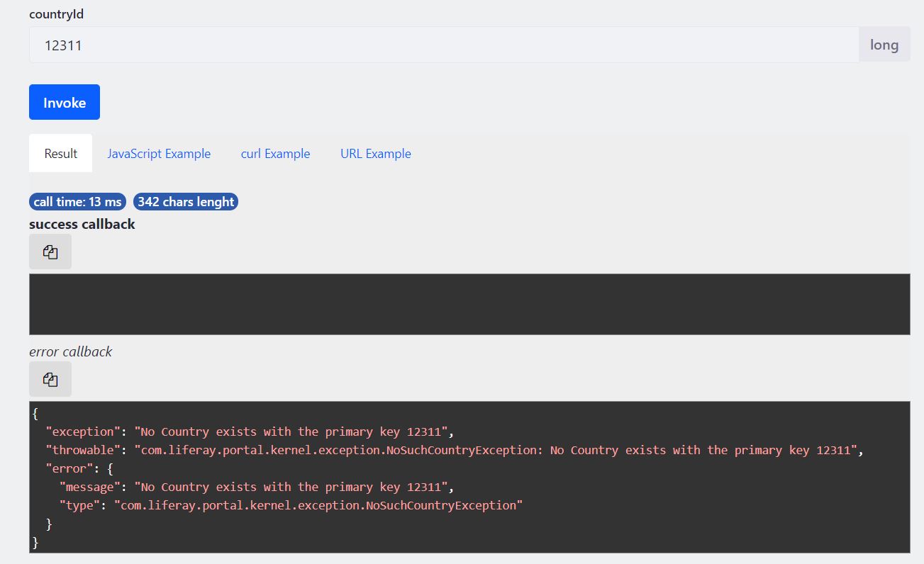Focus the countryId input field
The width and height of the screenshot is (924, 564).
point(444,45)
